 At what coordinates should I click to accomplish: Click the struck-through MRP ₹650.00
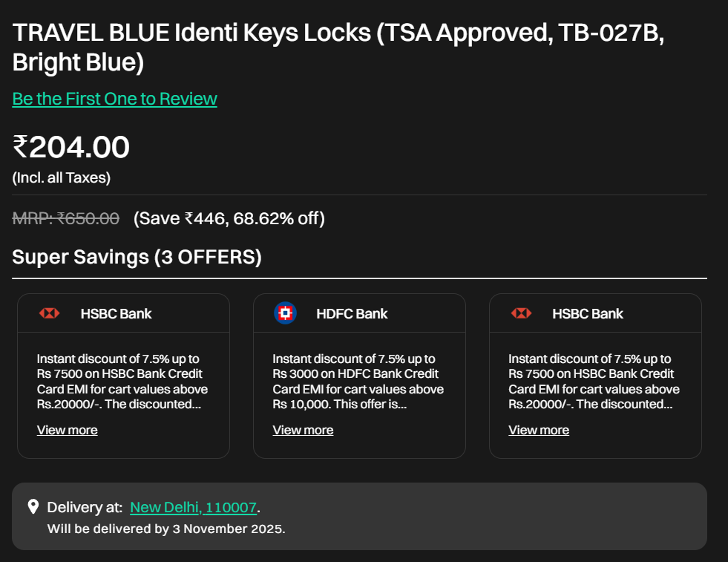66,218
